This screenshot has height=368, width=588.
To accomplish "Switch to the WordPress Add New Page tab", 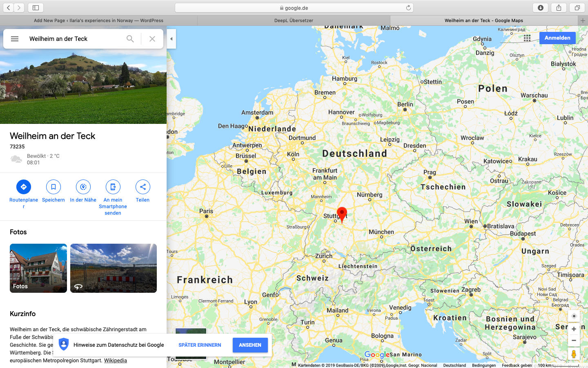I will point(98,20).
